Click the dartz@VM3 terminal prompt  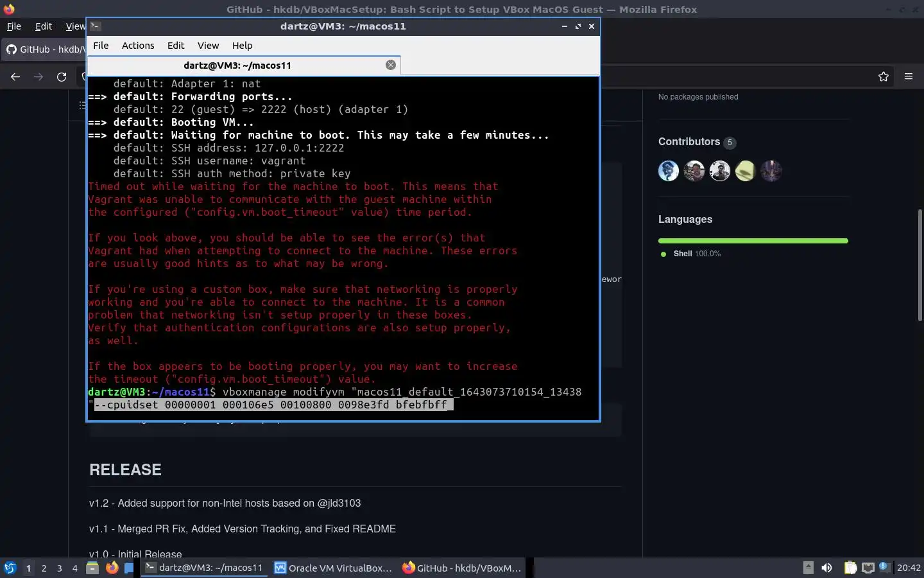[x=152, y=392]
